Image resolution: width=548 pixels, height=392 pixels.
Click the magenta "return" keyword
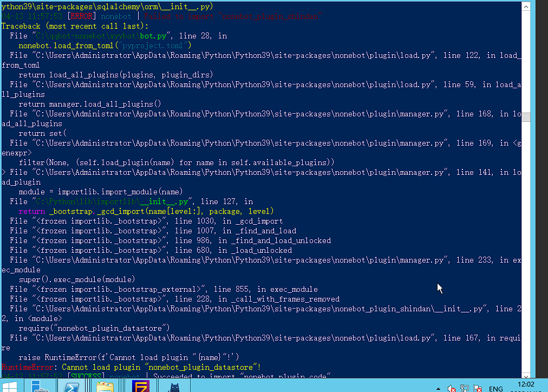32,211
